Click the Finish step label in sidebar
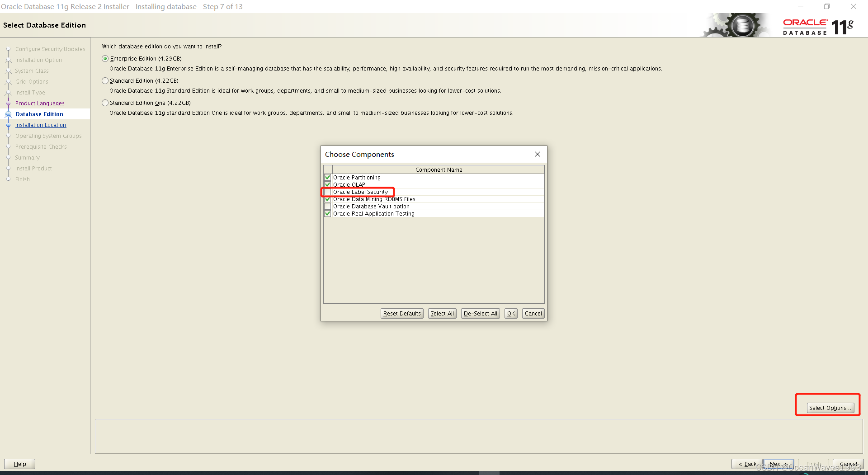Viewport: 868px width, 475px height. pyautogui.click(x=23, y=179)
